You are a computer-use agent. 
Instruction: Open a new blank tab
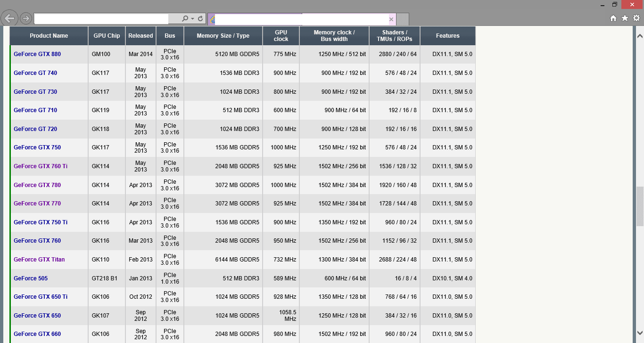pyautogui.click(x=403, y=19)
